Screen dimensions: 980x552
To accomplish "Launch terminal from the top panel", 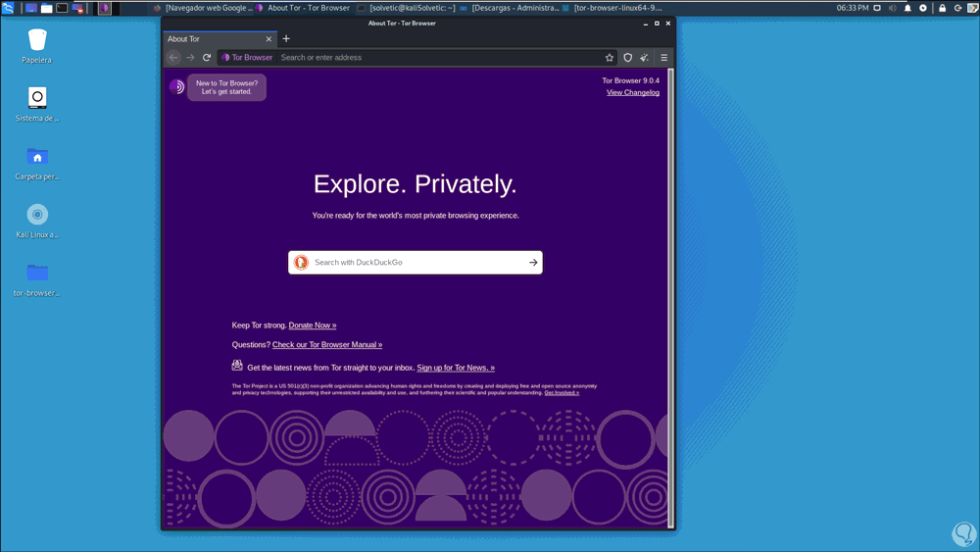I will tap(62, 8).
